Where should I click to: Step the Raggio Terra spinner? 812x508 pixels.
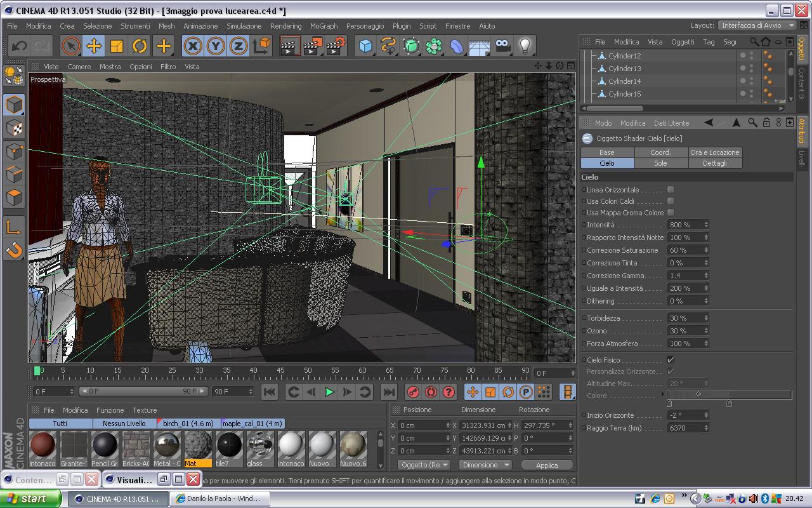pos(706,428)
